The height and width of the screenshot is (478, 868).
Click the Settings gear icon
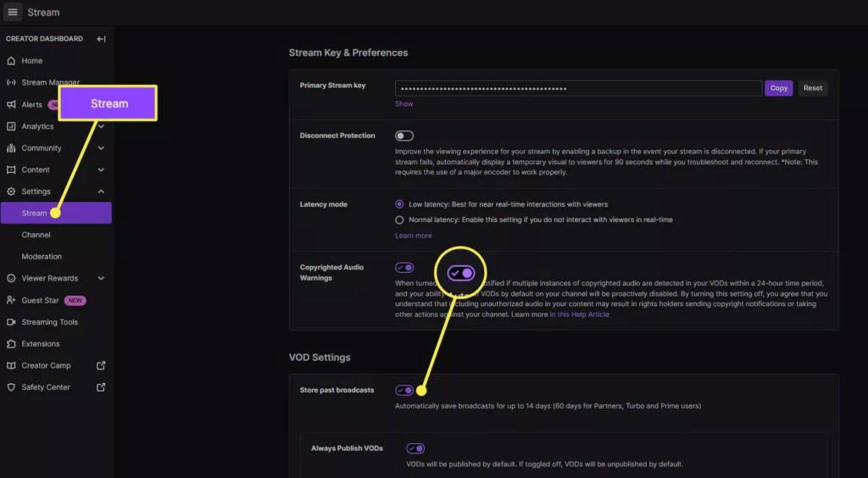point(11,192)
